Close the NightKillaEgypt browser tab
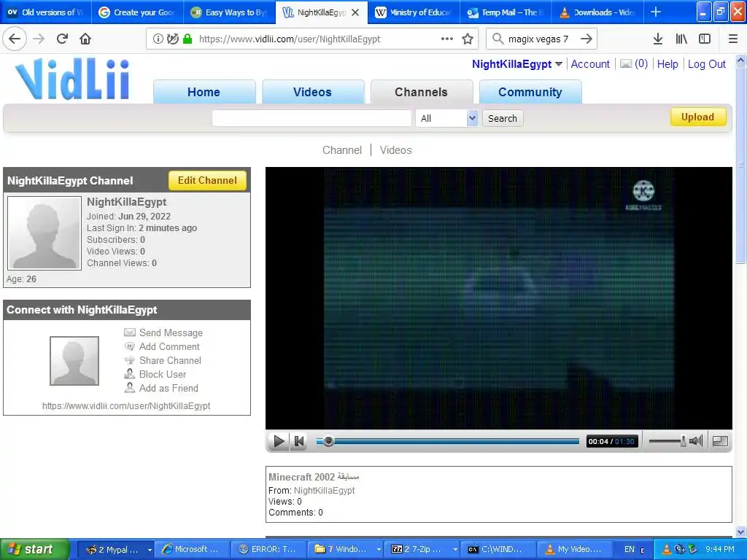Image resolution: width=747 pixels, height=560 pixels. coord(355,12)
